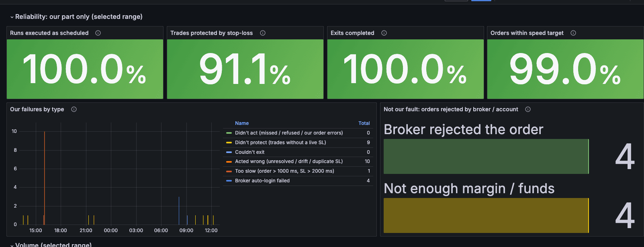
Task: Click the 99.0% speed target stat value
Action: click(565, 69)
